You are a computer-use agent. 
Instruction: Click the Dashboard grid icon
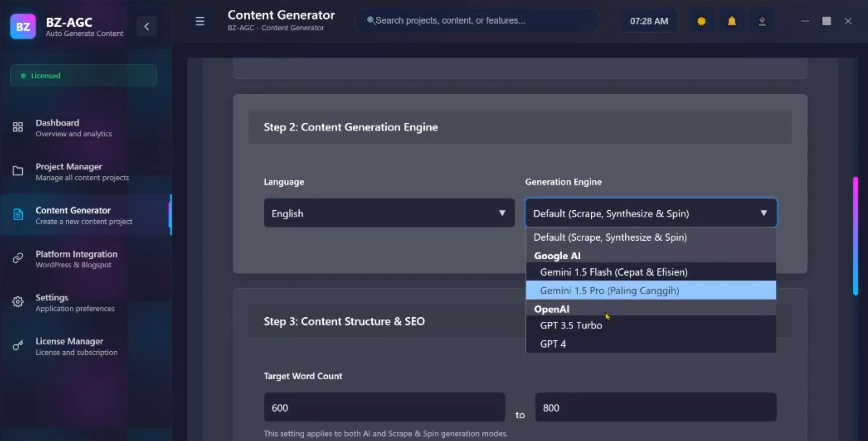[18, 127]
